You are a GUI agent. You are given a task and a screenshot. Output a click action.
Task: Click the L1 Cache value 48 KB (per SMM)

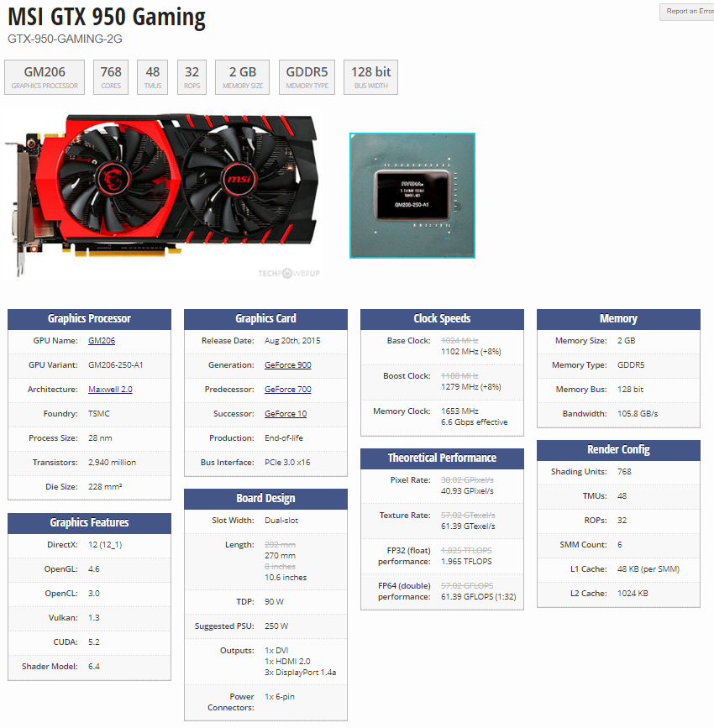tap(648, 569)
